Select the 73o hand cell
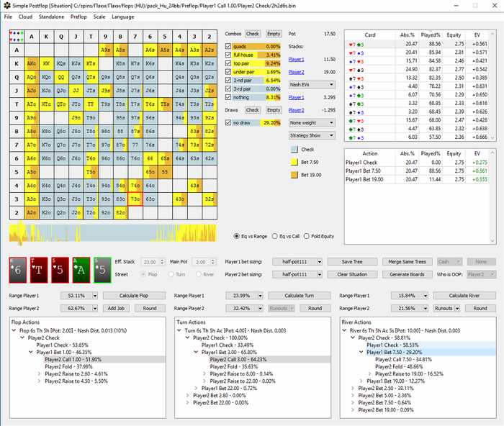The height and width of the screenshot is (426, 504). [x=135, y=199]
